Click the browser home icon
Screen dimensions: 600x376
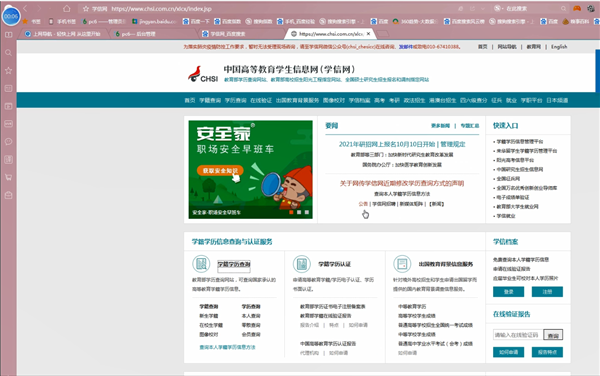[x=67, y=8]
